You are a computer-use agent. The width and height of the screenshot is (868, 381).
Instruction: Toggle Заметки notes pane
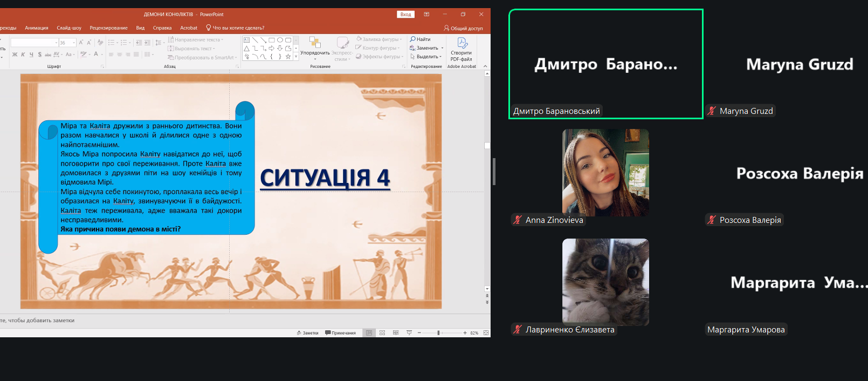click(307, 333)
